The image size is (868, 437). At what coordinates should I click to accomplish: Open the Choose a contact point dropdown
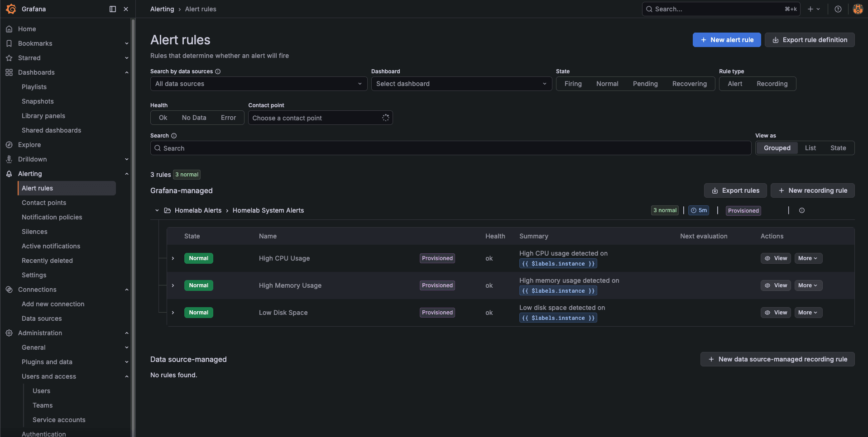(320, 118)
